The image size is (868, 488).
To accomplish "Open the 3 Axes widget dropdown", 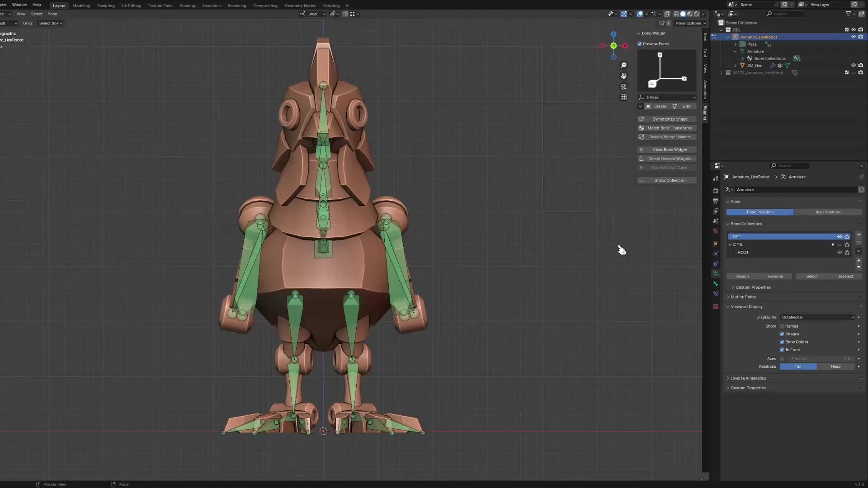I will coord(667,98).
